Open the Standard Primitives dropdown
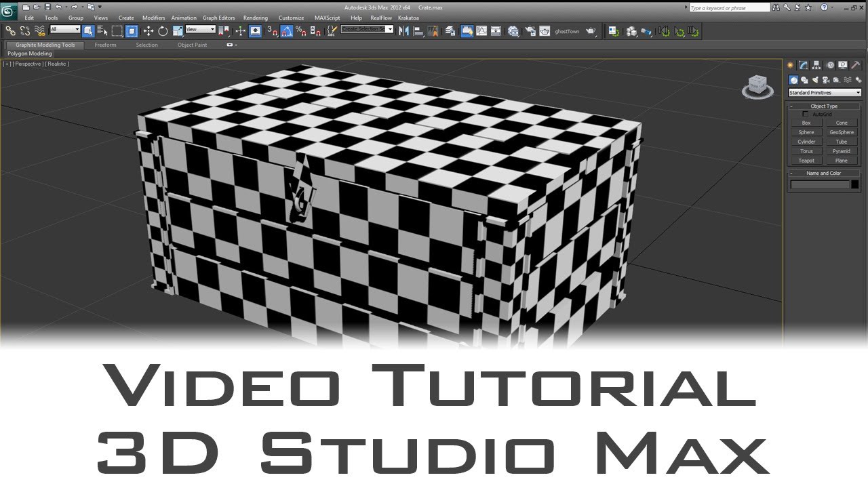 tap(825, 93)
